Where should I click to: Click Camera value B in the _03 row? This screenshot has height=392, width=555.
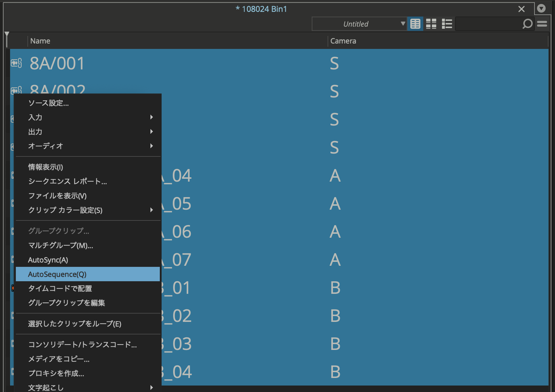[335, 344]
